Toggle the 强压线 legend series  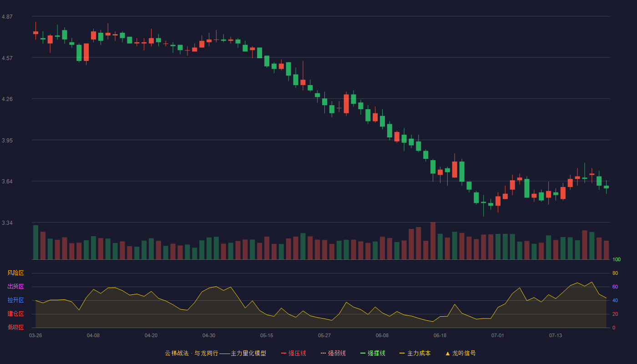(x=293, y=353)
